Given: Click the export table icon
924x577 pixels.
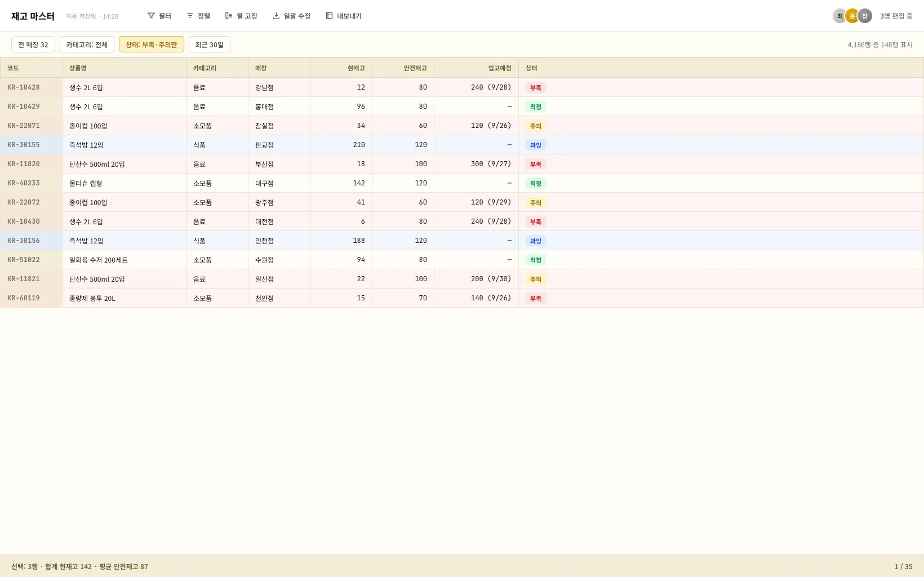Looking at the screenshot, I should tap(329, 16).
